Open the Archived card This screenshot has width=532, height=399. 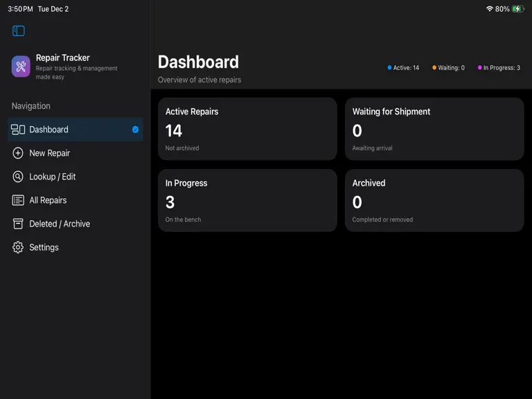[434, 200]
